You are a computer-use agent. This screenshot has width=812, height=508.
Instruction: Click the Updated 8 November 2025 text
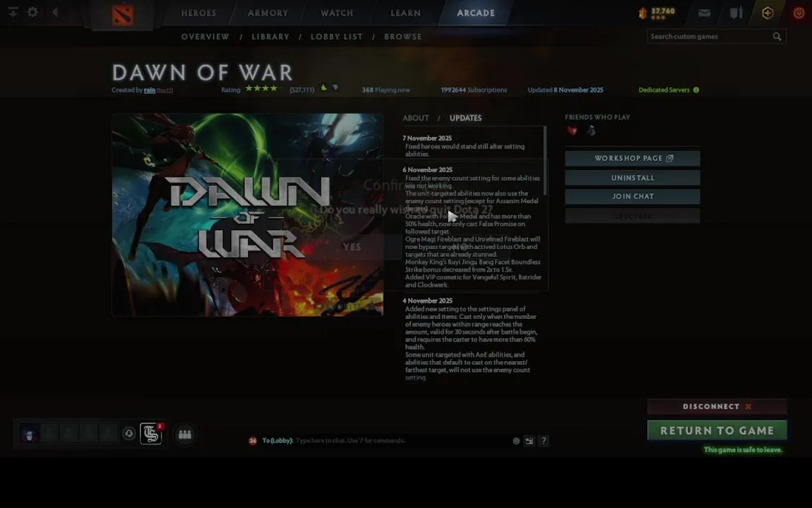pos(565,90)
